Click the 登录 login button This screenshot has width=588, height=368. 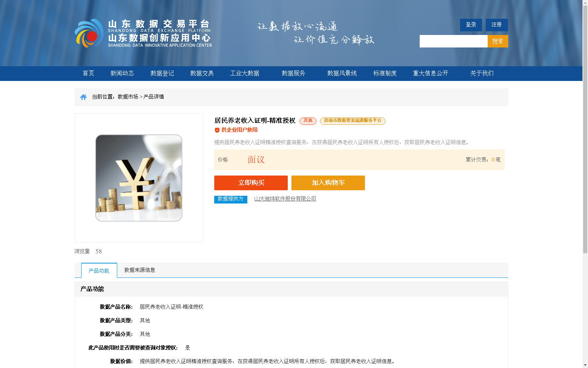[x=471, y=25]
